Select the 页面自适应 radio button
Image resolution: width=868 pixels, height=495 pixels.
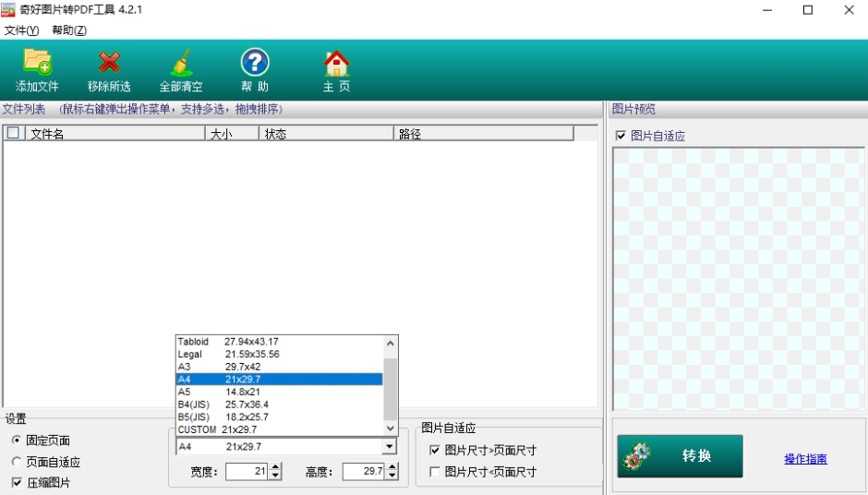(x=17, y=462)
